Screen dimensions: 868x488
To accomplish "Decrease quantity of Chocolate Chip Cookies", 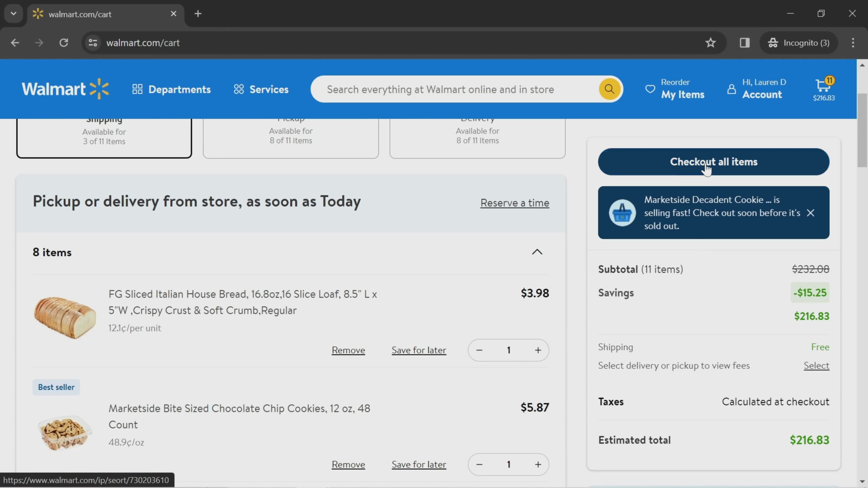I will pyautogui.click(x=479, y=465).
